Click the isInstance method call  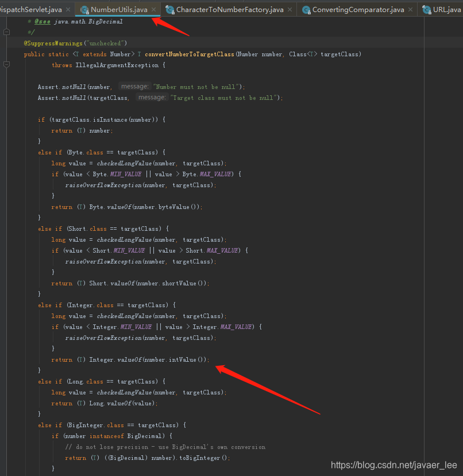[110, 119]
